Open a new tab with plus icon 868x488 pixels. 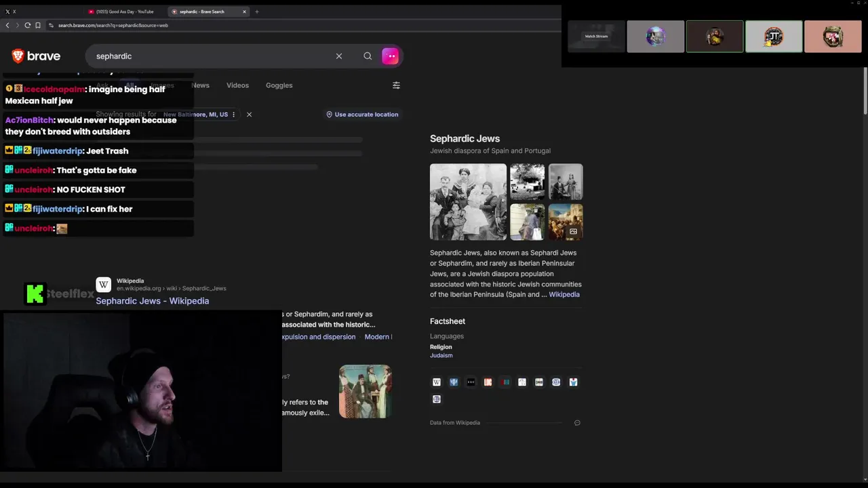click(x=257, y=12)
